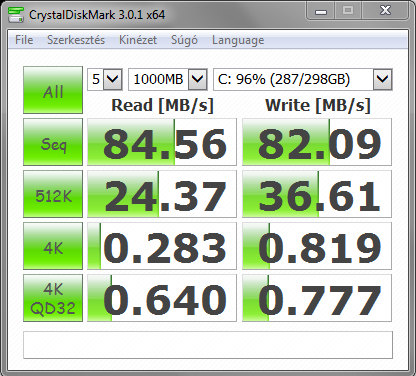Open the Szerkesztés menu
This screenshot has height=376, width=416.
76,40
